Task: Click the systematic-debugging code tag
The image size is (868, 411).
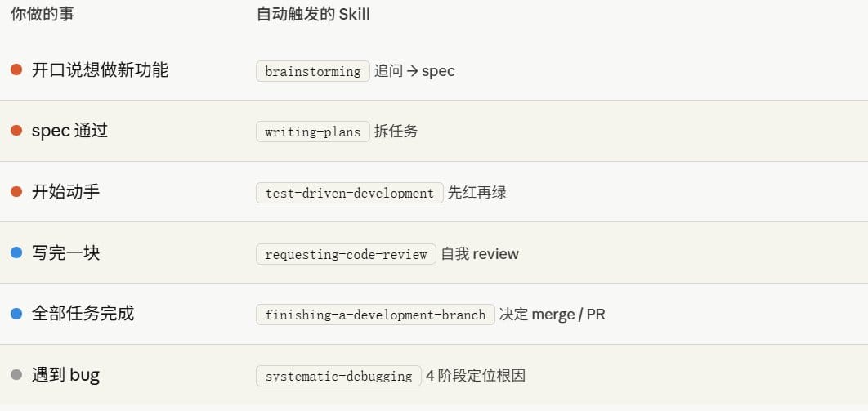Action: click(x=339, y=376)
